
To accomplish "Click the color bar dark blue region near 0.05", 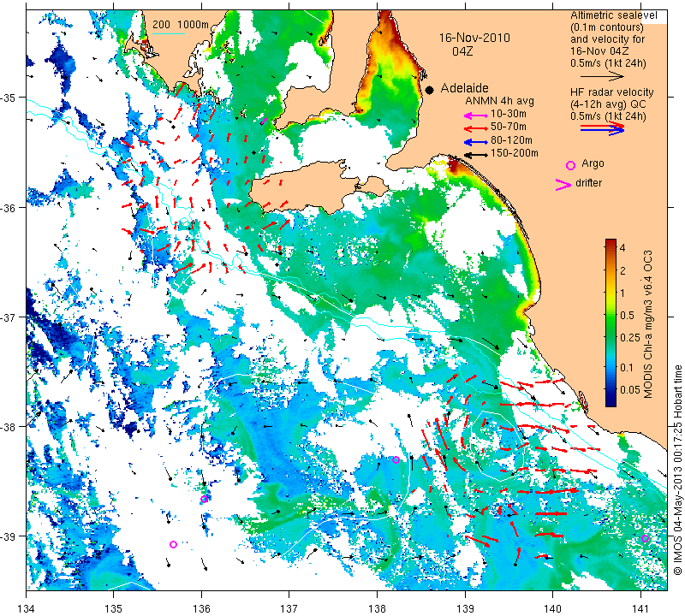I will click(611, 390).
